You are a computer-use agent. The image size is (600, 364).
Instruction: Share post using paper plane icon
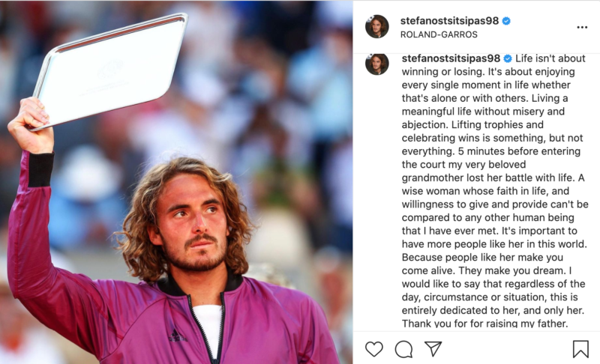433,348
